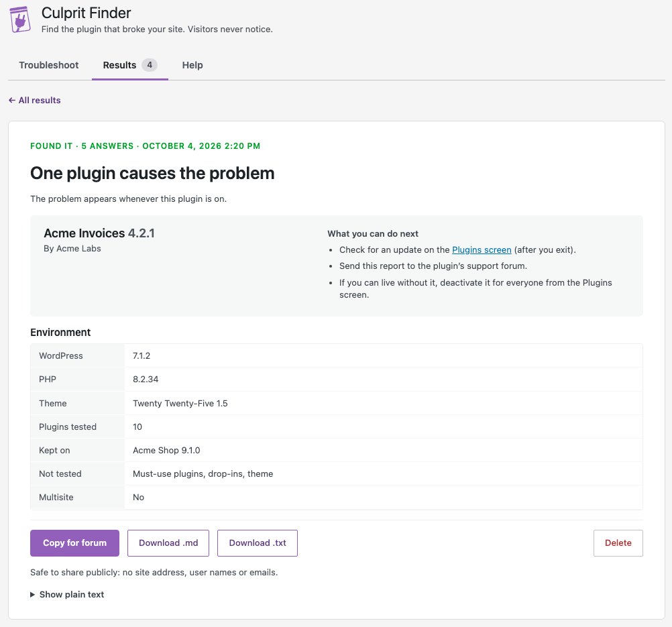Click the Kept on row label

pos(54,451)
